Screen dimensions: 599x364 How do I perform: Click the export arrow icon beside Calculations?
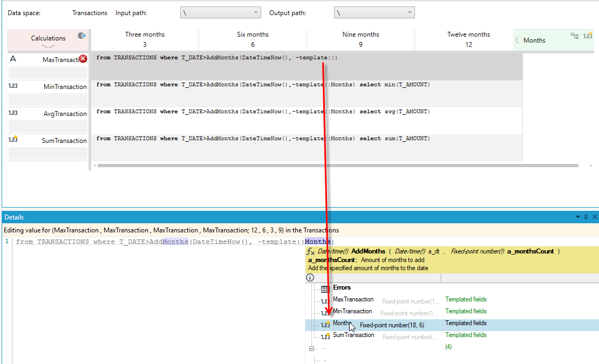point(81,36)
